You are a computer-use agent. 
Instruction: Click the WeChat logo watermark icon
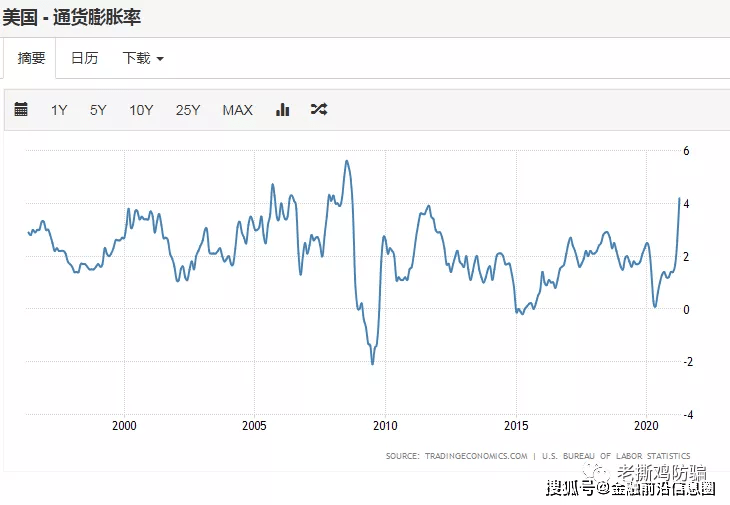click(600, 467)
